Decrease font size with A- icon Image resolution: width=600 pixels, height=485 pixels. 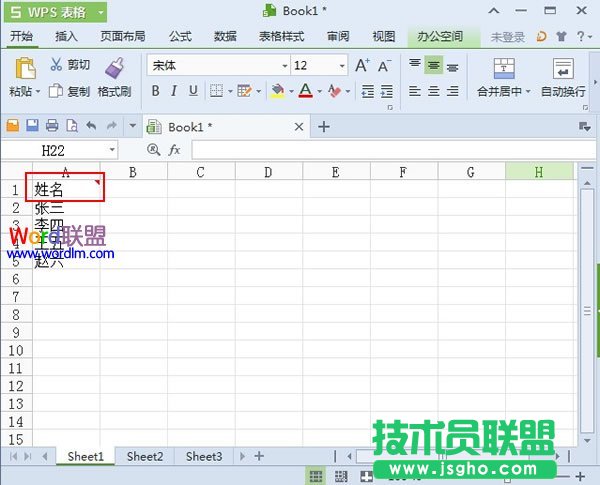pyautogui.click(x=384, y=65)
